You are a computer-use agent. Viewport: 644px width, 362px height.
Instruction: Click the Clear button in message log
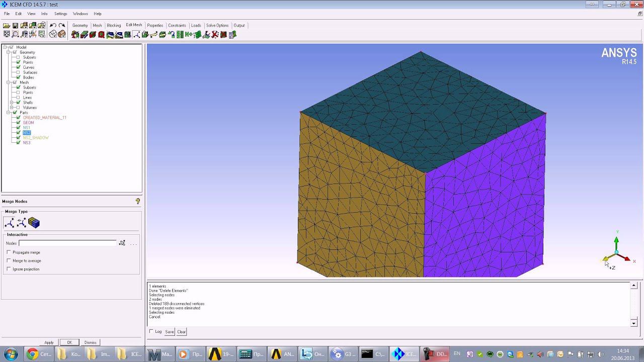coord(181,332)
